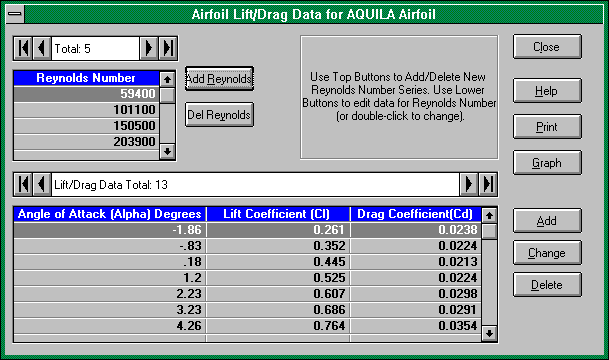
Task: Go to previous Lift/Drag Data record
Action: (42, 184)
